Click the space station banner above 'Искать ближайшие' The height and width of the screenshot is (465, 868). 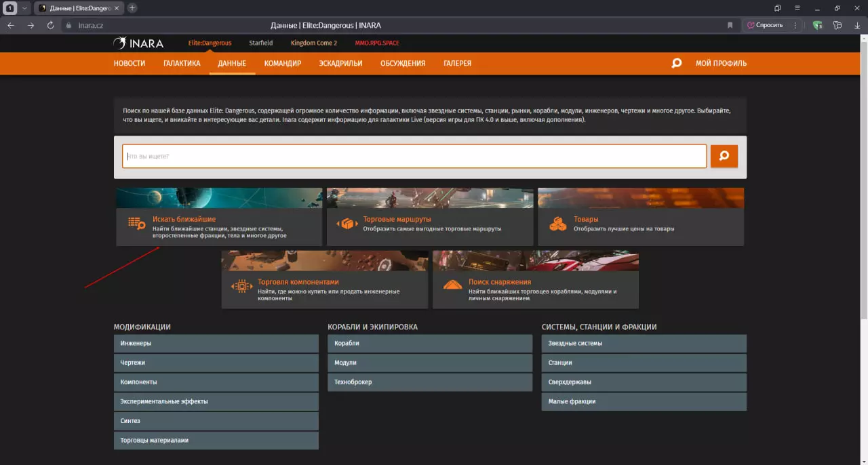pyautogui.click(x=219, y=198)
